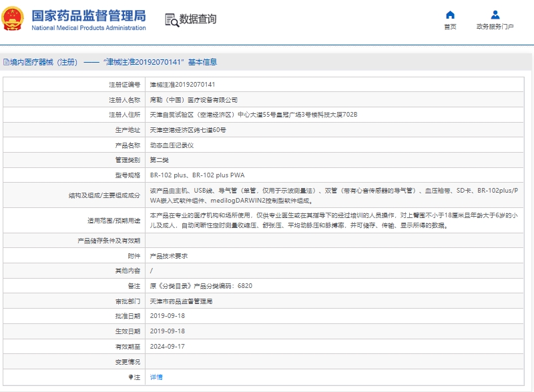Click the 政务服务门户 text link

[495, 27]
